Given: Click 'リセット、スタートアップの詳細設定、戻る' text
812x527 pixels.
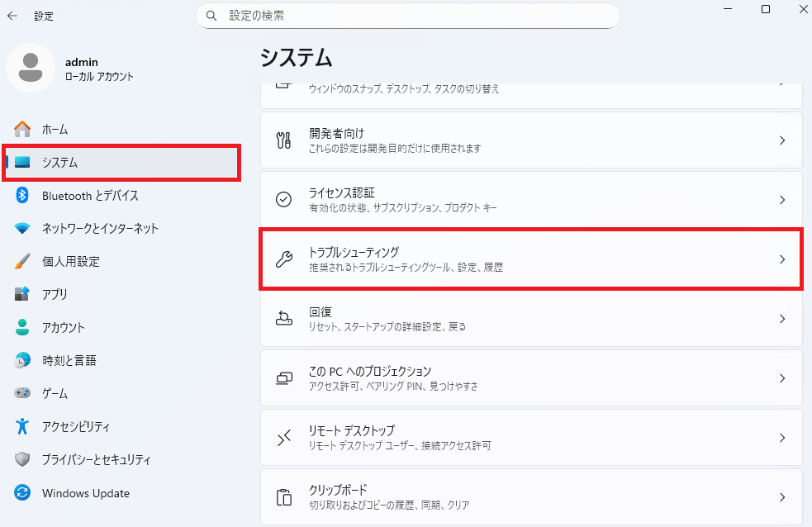Looking at the screenshot, I should (387, 327).
